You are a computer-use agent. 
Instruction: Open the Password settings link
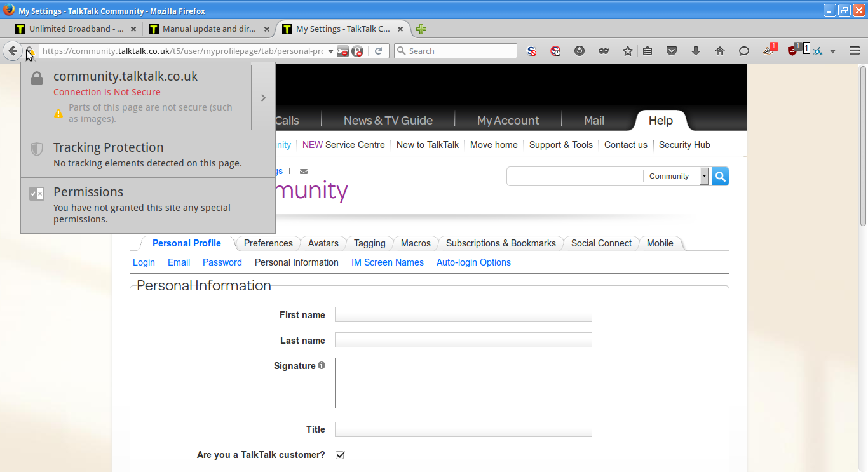pos(222,262)
